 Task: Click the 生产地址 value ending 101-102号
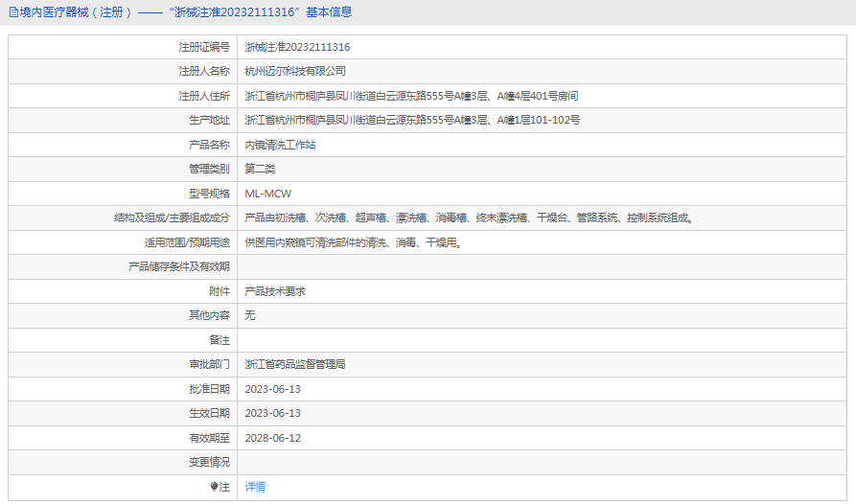412,120
